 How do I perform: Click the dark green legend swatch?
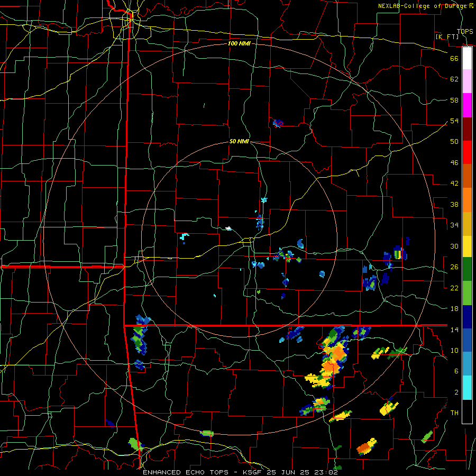(467, 269)
